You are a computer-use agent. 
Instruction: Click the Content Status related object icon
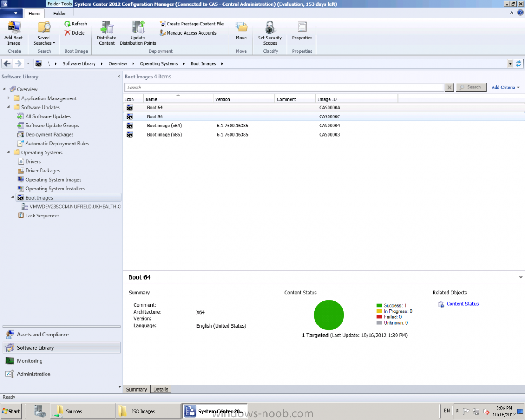click(441, 304)
